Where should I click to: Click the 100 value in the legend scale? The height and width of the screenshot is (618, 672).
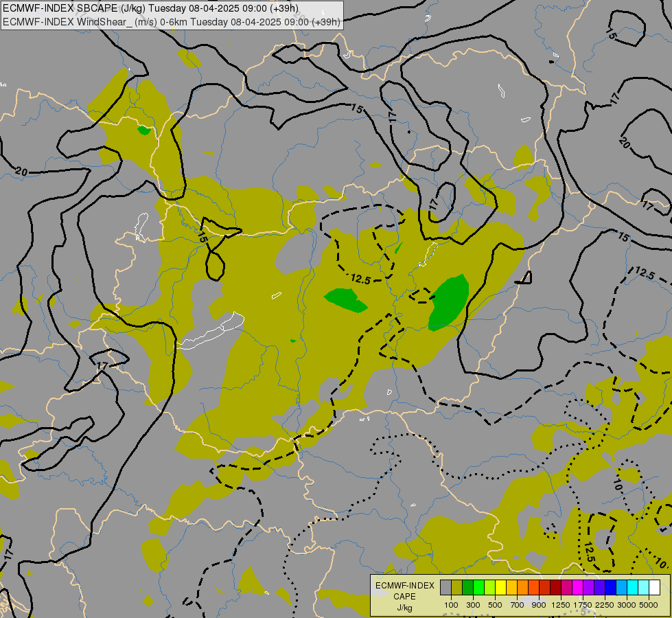click(451, 605)
